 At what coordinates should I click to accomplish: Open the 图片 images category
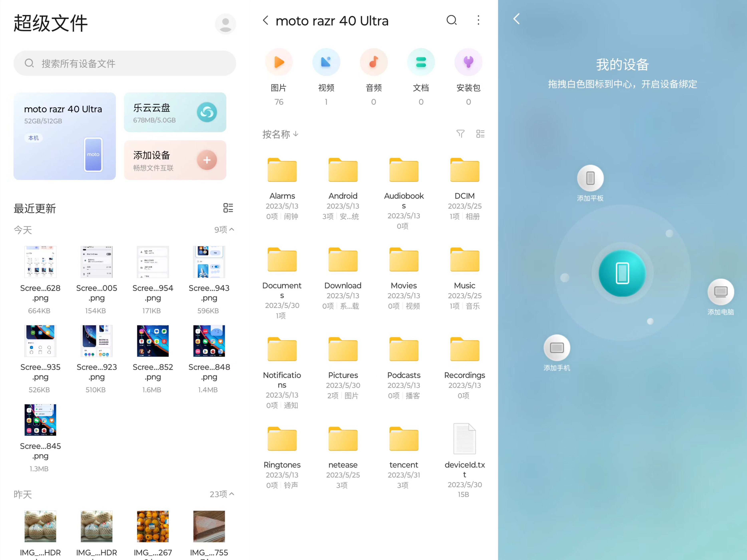[279, 63]
